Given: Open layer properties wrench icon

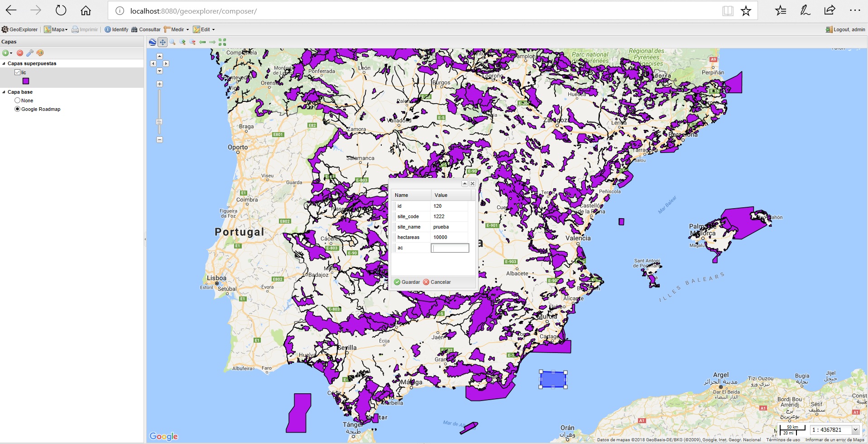Looking at the screenshot, I should [30, 53].
